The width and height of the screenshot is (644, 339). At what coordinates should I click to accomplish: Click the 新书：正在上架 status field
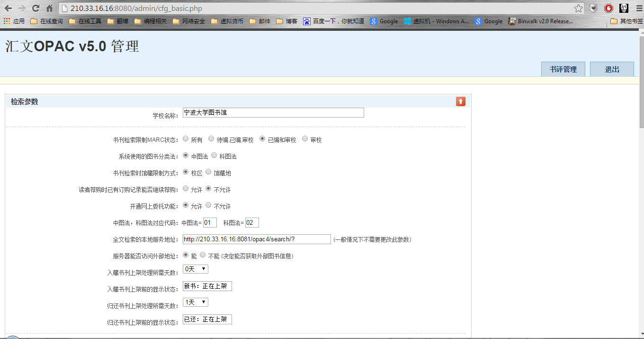(x=207, y=286)
